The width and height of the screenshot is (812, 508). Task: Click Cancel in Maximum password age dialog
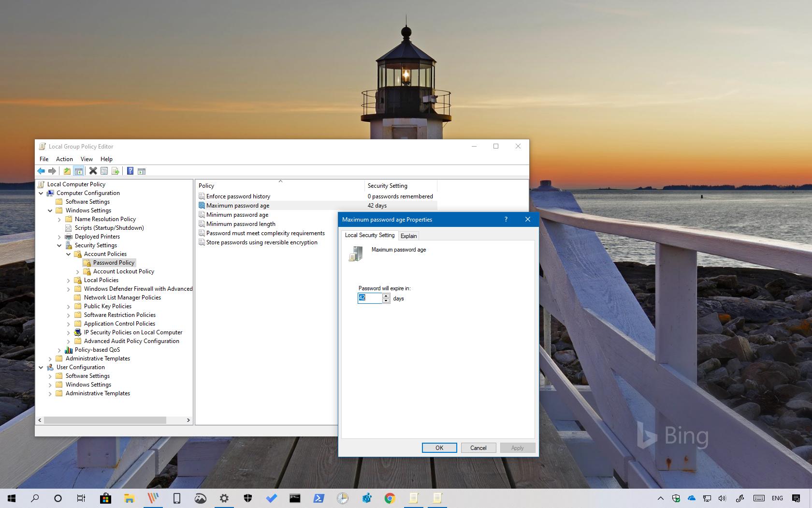coord(478,448)
